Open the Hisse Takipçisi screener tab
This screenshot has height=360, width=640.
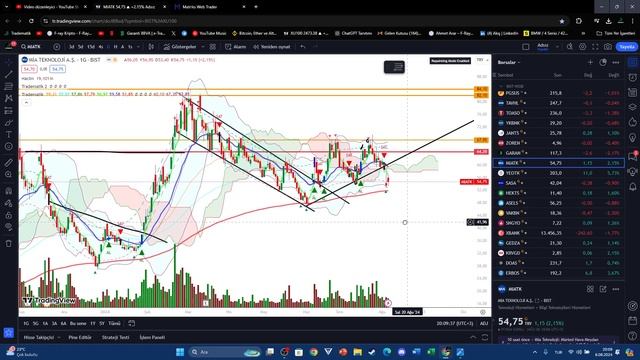tap(39, 338)
